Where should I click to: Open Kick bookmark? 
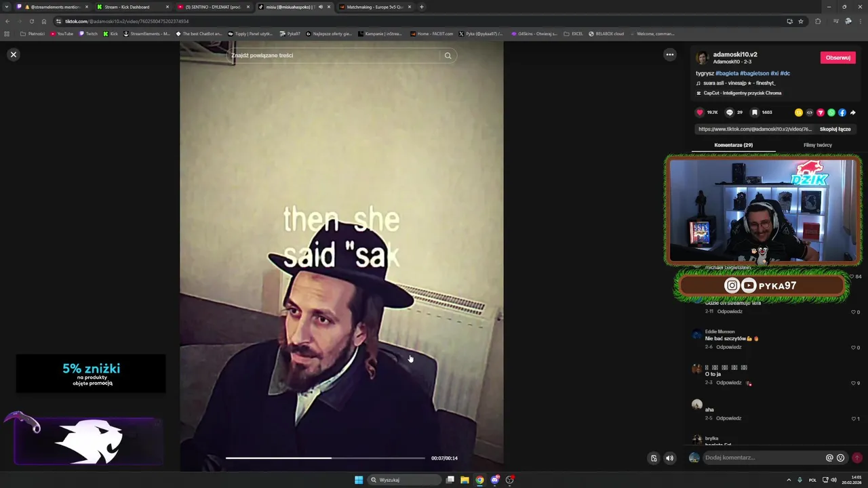(x=111, y=33)
